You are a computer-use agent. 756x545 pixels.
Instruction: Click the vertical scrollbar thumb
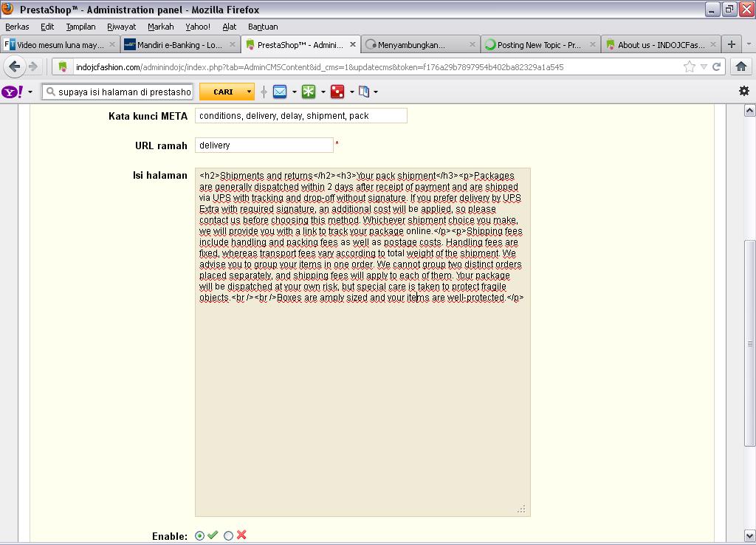point(749,343)
